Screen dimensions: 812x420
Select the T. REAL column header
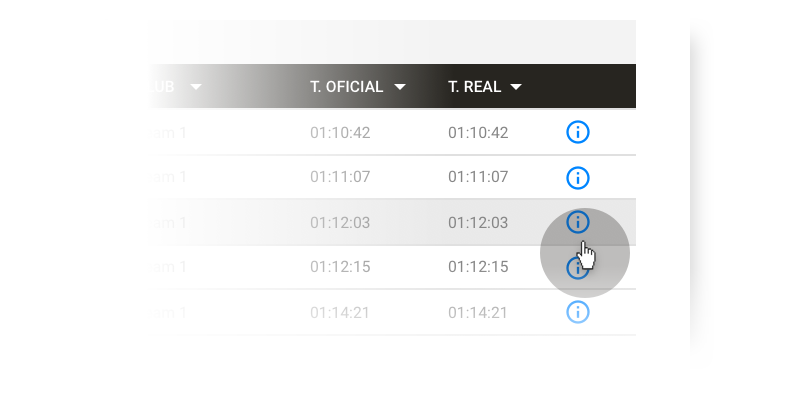pyautogui.click(x=474, y=86)
